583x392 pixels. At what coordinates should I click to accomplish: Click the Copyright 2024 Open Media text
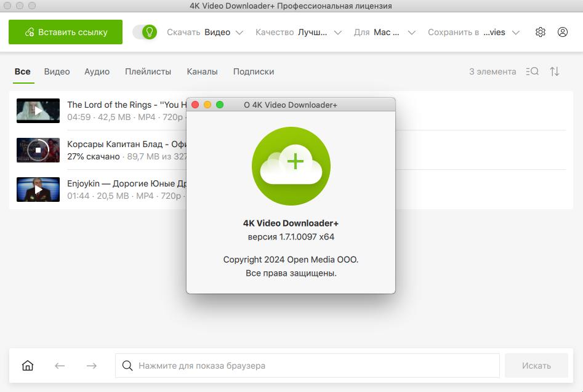tap(291, 259)
